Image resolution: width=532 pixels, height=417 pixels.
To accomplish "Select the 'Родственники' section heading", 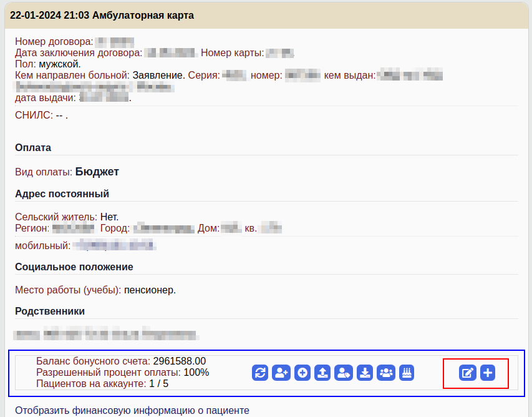I will (50, 311).
